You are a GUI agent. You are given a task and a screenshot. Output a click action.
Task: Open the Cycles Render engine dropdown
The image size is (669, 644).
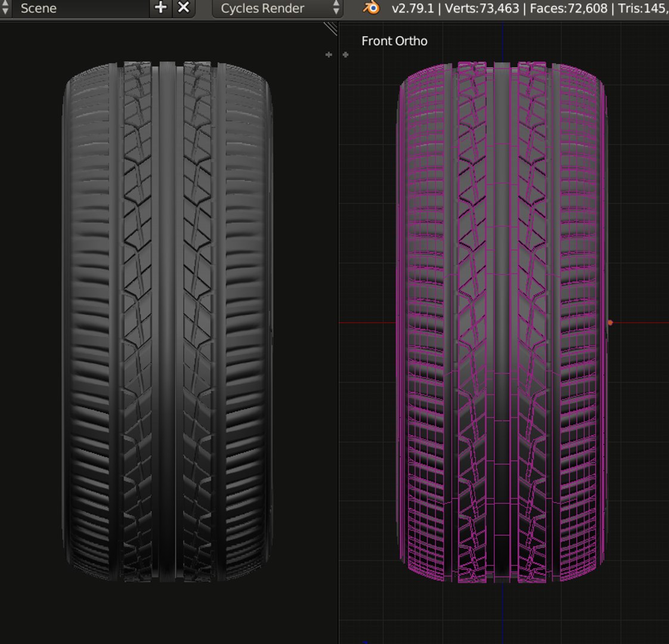point(277,8)
